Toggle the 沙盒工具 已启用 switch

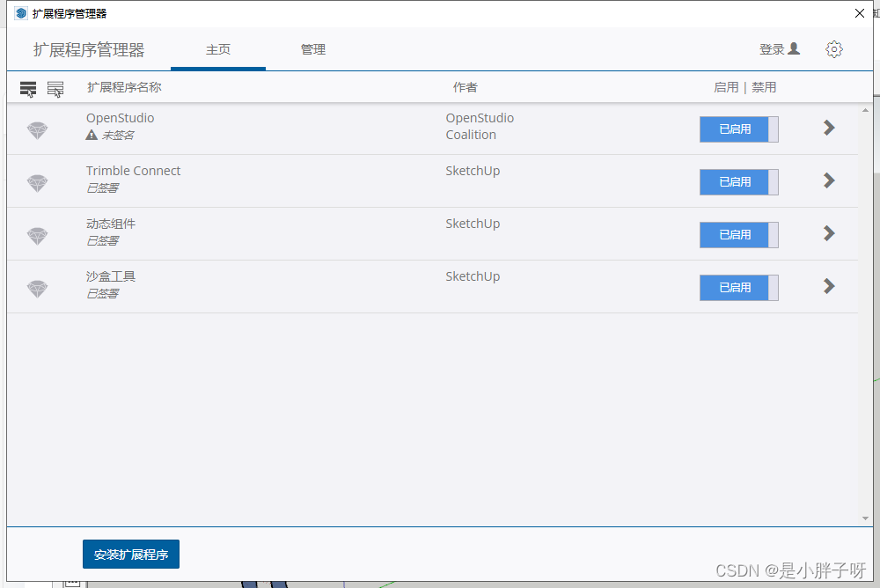click(738, 288)
